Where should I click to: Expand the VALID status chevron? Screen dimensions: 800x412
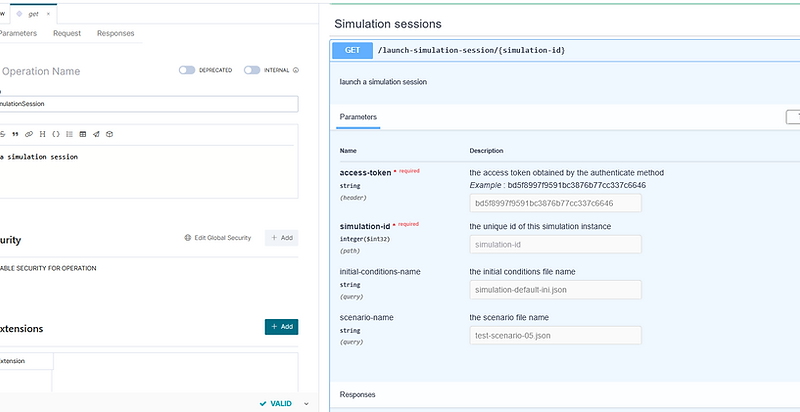306,404
